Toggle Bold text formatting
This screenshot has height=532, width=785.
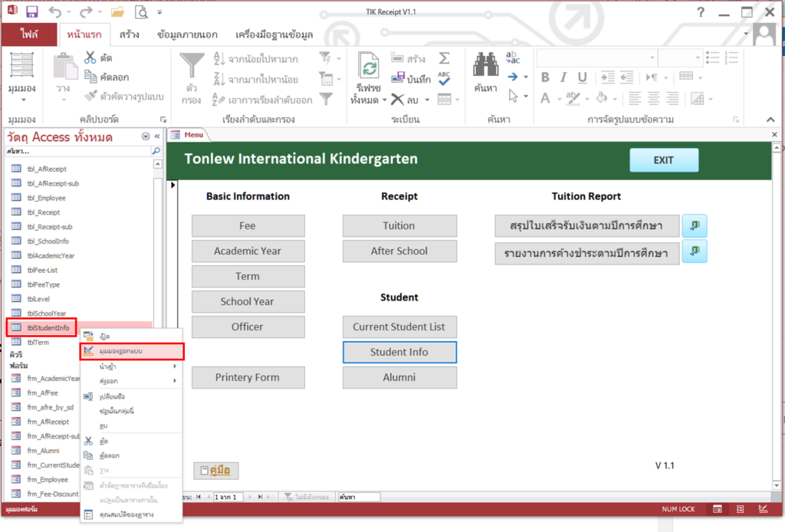(545, 78)
